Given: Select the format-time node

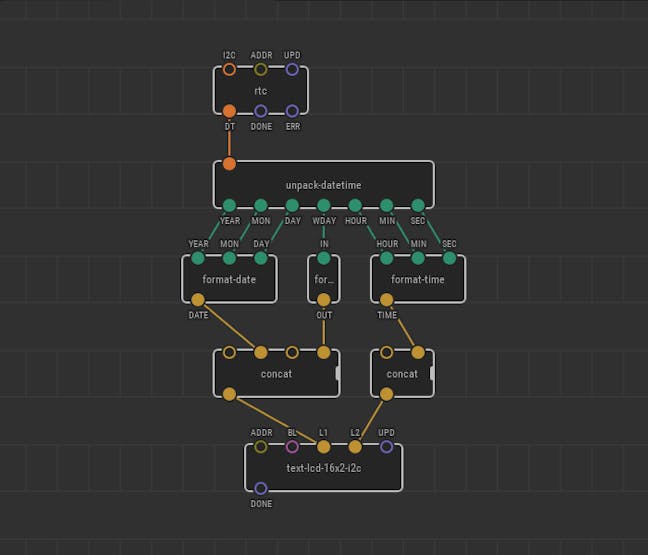Looking at the screenshot, I should tap(418, 279).
